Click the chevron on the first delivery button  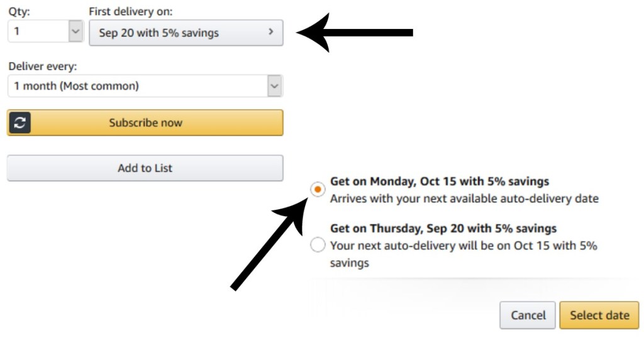271,32
